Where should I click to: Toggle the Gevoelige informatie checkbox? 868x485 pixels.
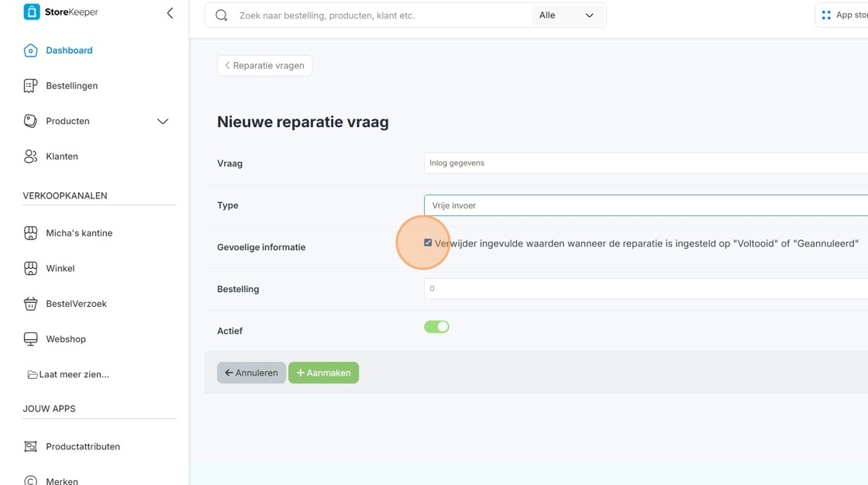tap(428, 243)
